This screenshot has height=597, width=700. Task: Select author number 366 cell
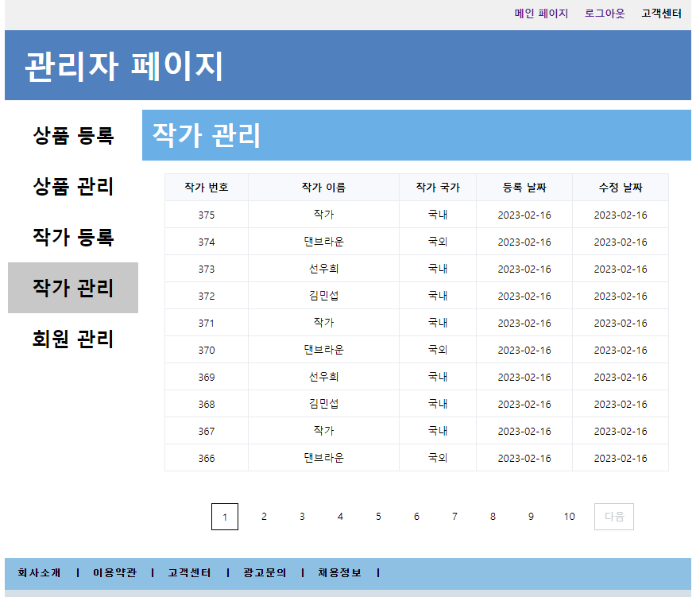click(207, 458)
